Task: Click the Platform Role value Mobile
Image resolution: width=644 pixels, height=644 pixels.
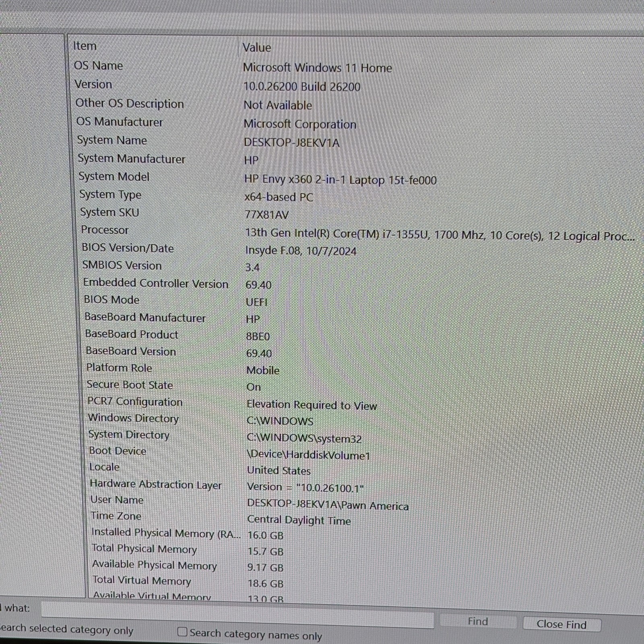Action: point(263,370)
